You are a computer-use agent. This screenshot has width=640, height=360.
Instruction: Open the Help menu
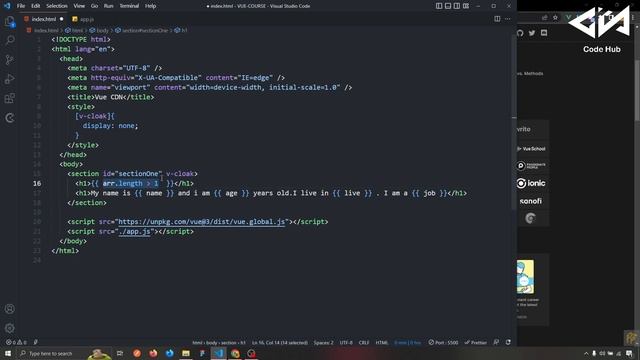coord(150,6)
